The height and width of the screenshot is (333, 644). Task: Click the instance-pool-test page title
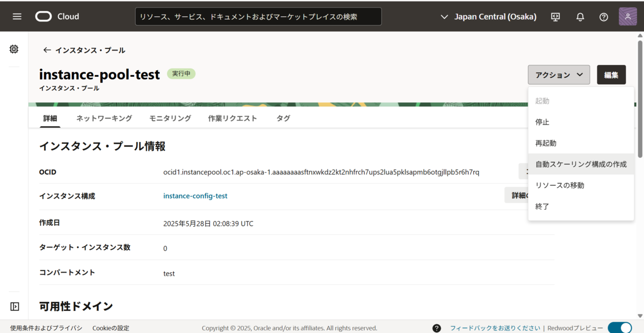pyautogui.click(x=100, y=75)
